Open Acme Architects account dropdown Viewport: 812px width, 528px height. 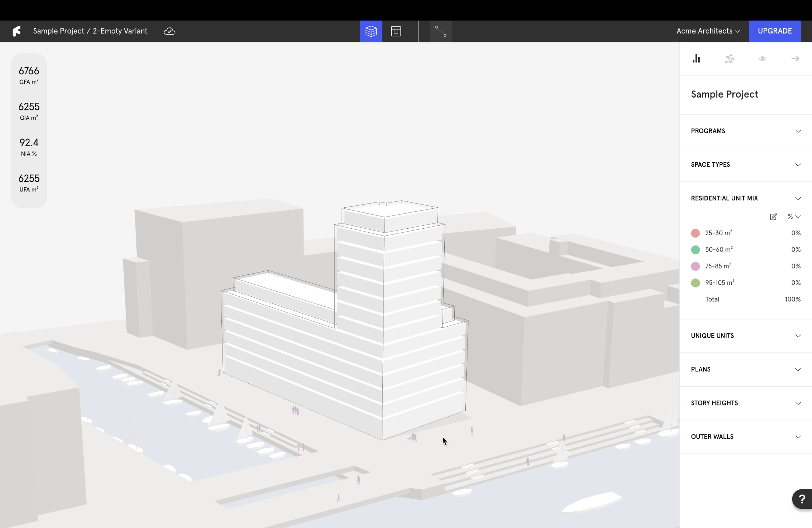coord(708,31)
